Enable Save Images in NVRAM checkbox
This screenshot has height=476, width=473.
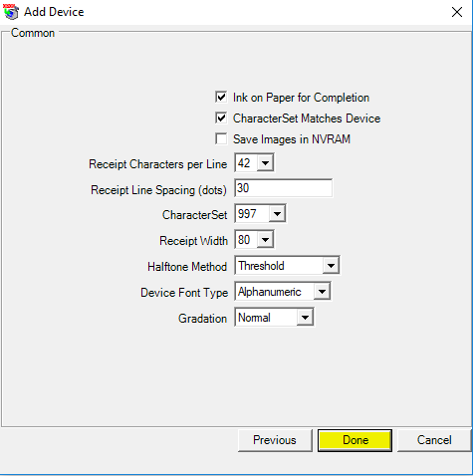(221, 138)
